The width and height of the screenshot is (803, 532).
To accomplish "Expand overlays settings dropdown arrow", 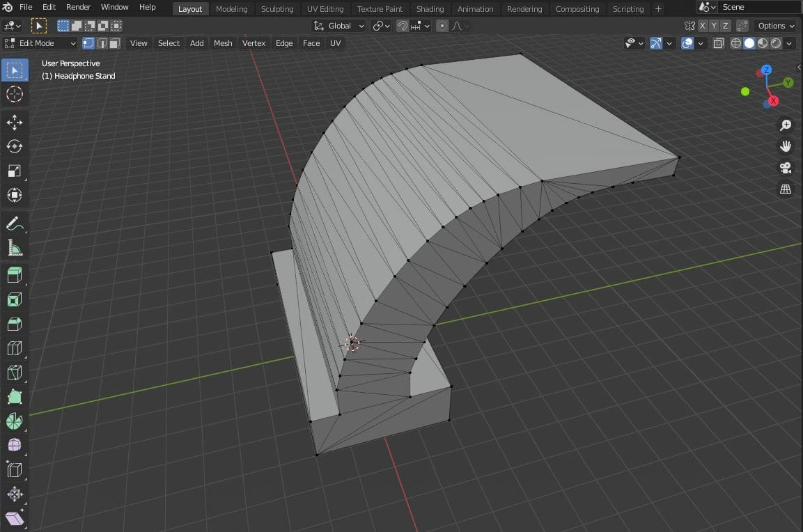I will (701, 43).
